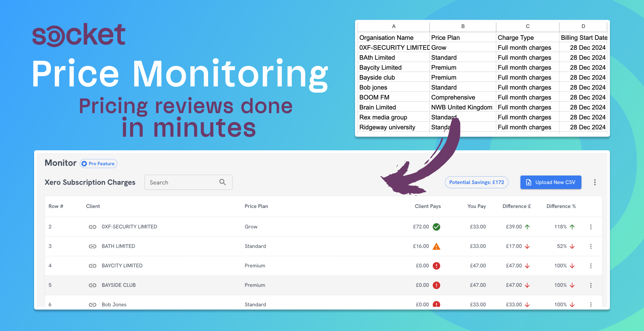644x331 pixels.
Task: Click Rex media group spreadsheet cell
Action: click(x=394, y=117)
